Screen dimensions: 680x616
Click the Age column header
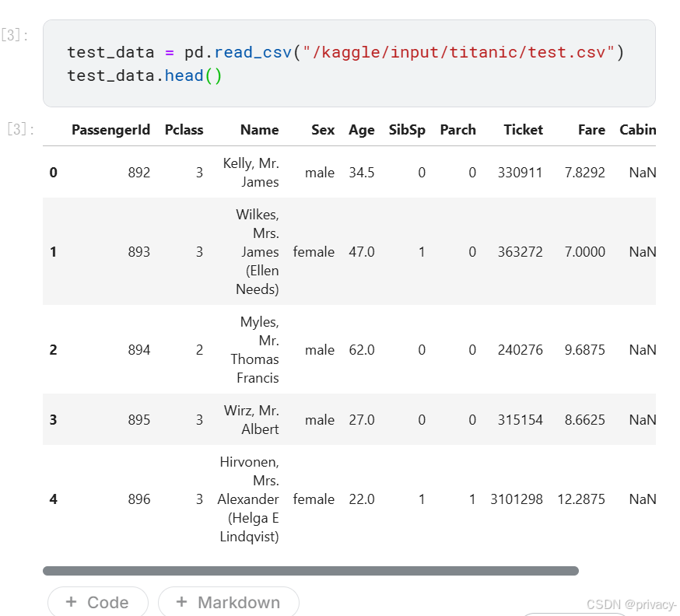[362, 130]
